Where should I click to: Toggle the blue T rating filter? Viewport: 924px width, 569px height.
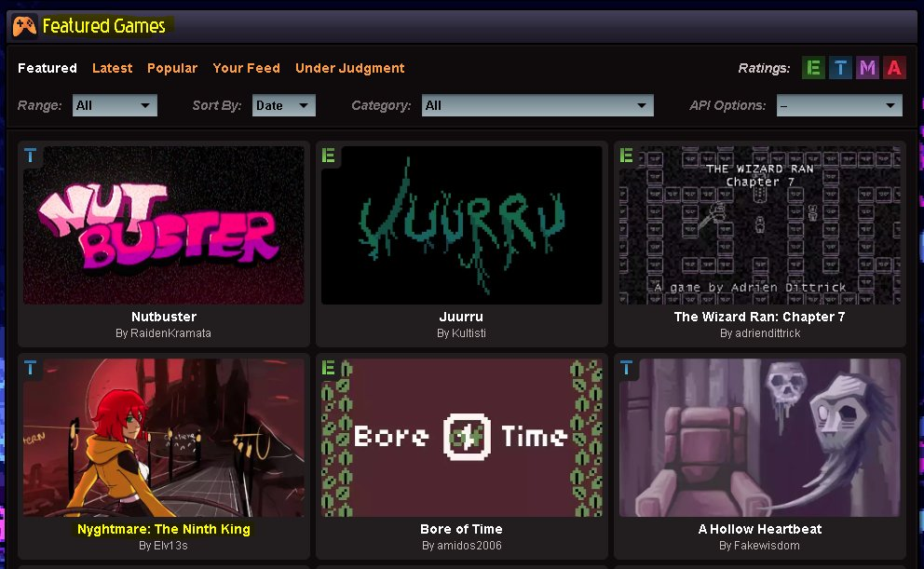[840, 68]
